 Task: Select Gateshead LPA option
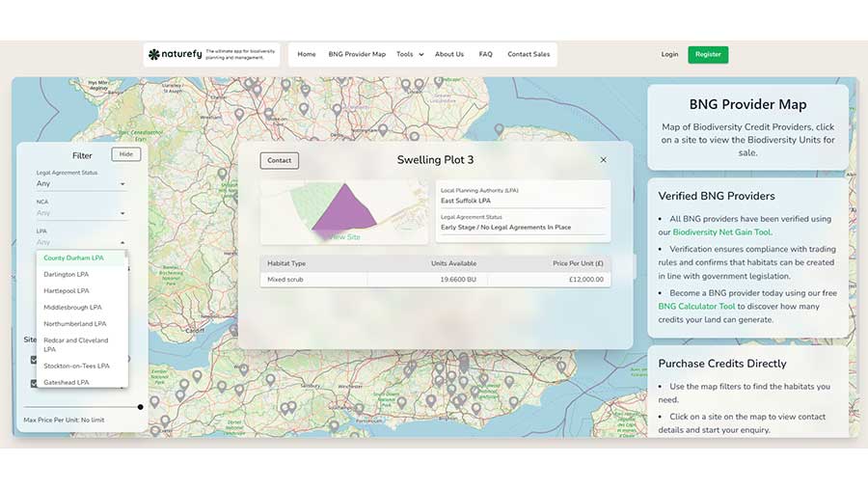(x=81, y=382)
